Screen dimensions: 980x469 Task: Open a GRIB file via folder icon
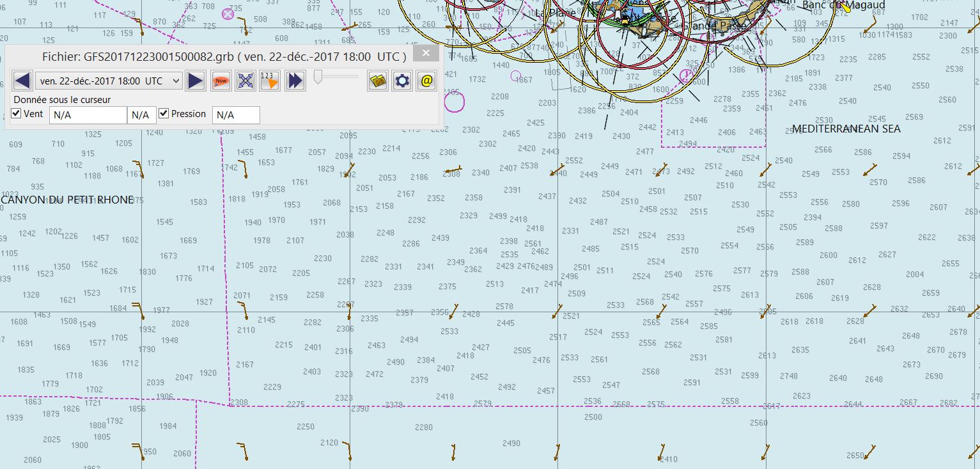point(378,81)
